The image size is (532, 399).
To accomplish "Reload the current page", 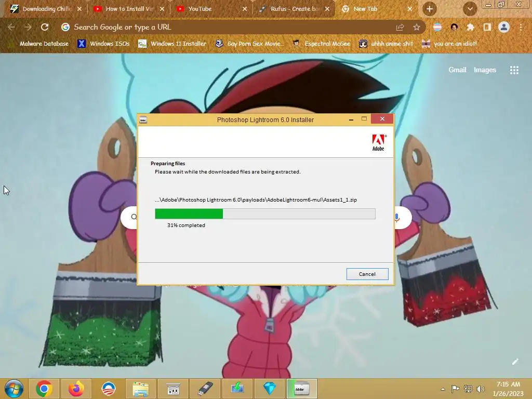I will click(45, 27).
